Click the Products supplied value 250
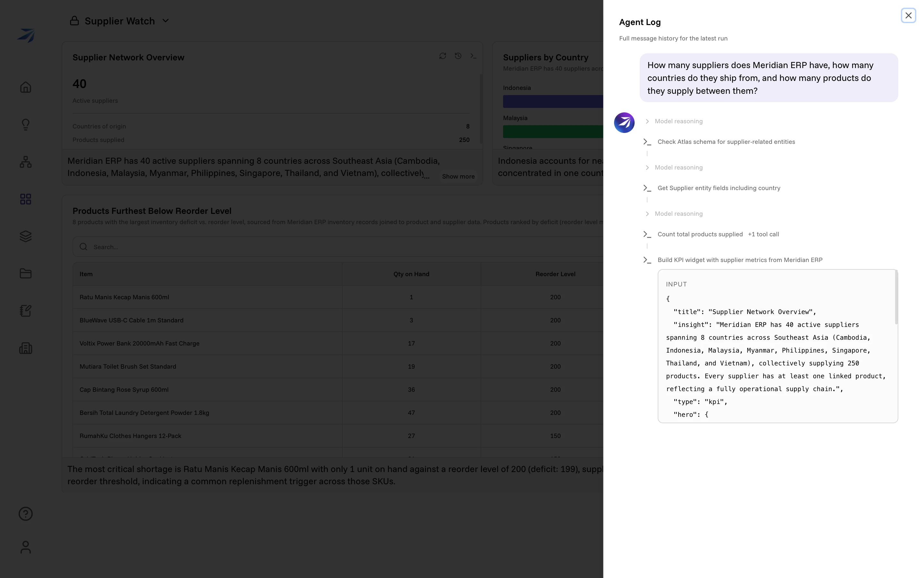The image size is (924, 578). pyautogui.click(x=464, y=140)
